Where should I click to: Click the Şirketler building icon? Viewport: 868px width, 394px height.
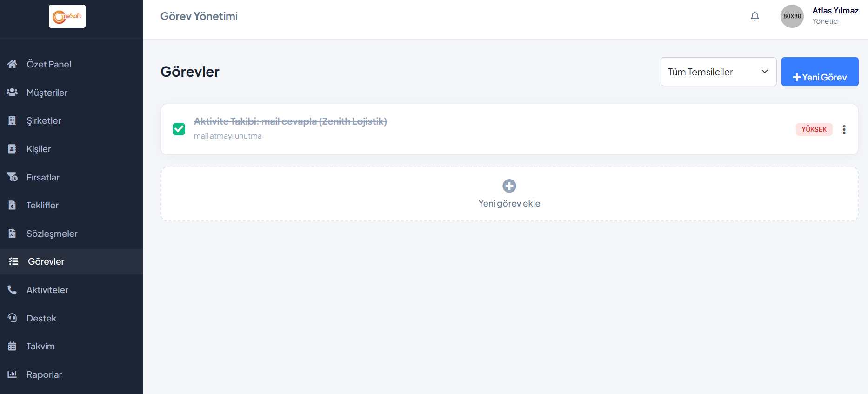[12, 120]
